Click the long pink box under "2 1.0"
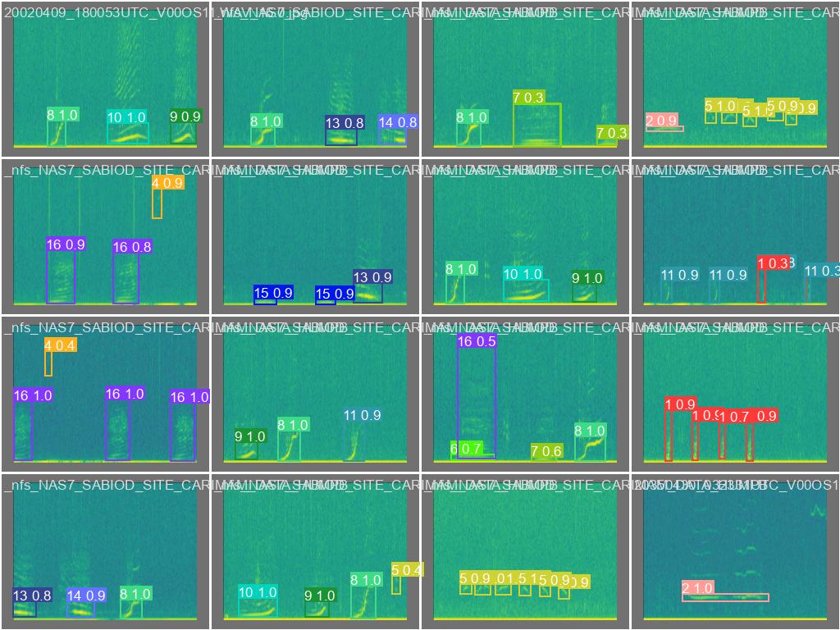The image size is (840, 630). point(726,598)
